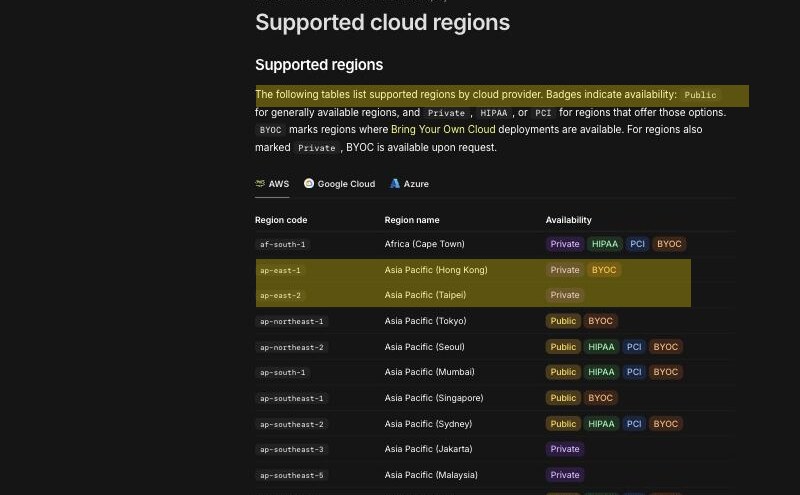Click the Private badge for Jakarta
Screen dimensions: 800x495
[x=565, y=449]
